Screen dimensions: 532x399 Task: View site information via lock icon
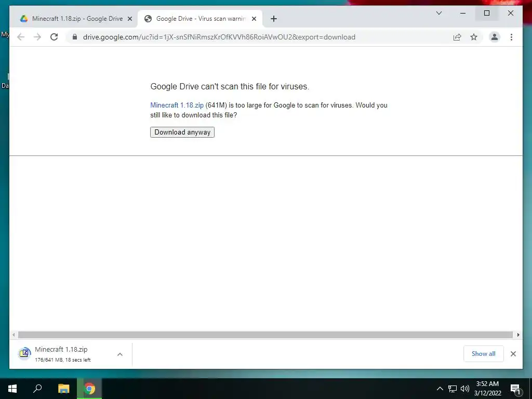[75, 37]
